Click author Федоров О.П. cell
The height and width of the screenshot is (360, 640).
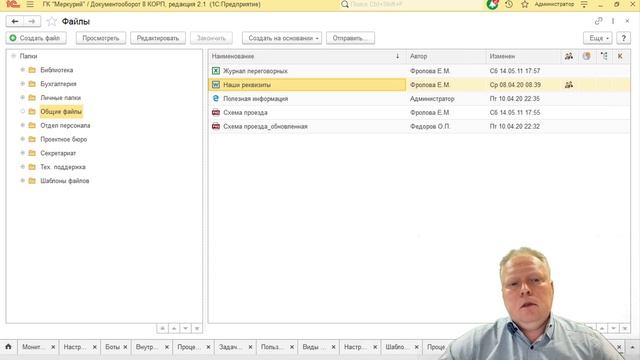point(430,127)
